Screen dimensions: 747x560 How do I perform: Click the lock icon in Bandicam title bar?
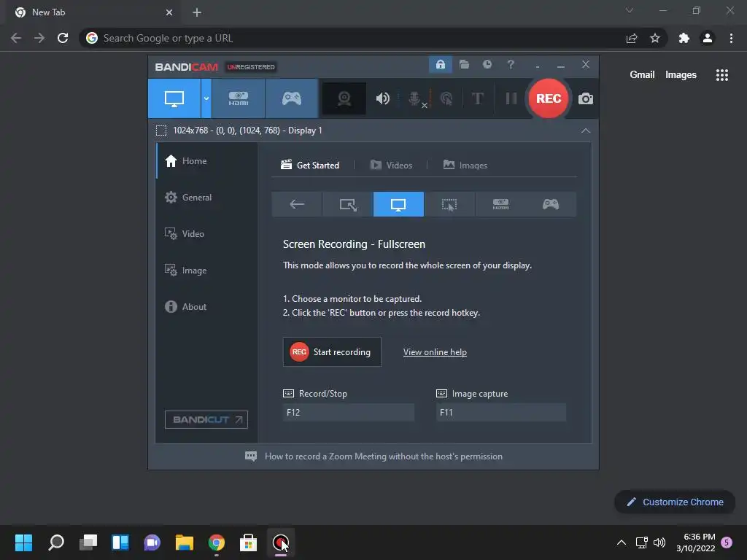[x=440, y=64]
